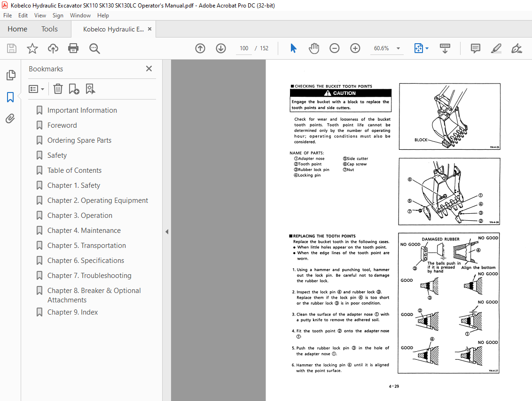Jump to Chapter 7. Troubleshooting bookmark

(89, 276)
